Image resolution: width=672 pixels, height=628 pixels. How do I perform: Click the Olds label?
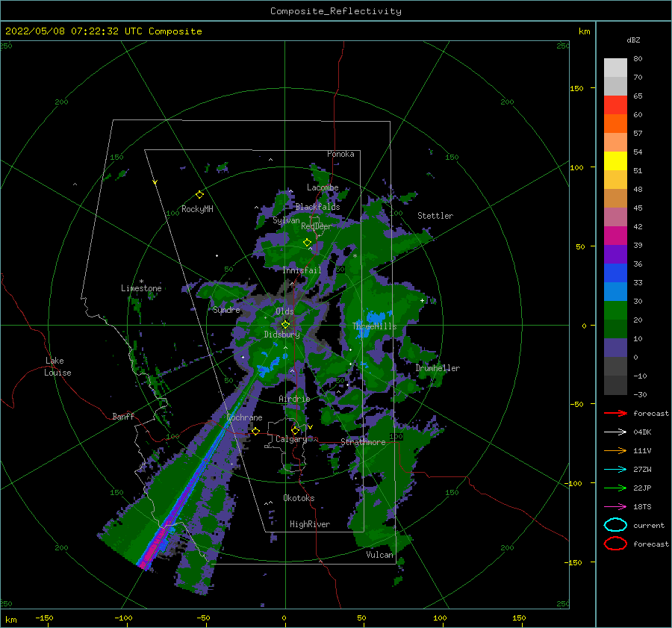(x=284, y=311)
